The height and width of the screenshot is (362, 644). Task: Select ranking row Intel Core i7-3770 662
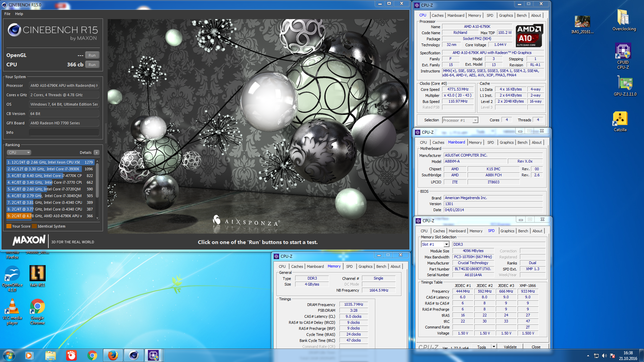(50, 182)
